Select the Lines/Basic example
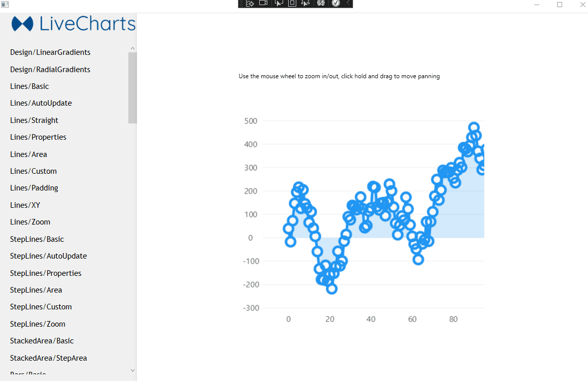588x381 pixels. (x=29, y=86)
